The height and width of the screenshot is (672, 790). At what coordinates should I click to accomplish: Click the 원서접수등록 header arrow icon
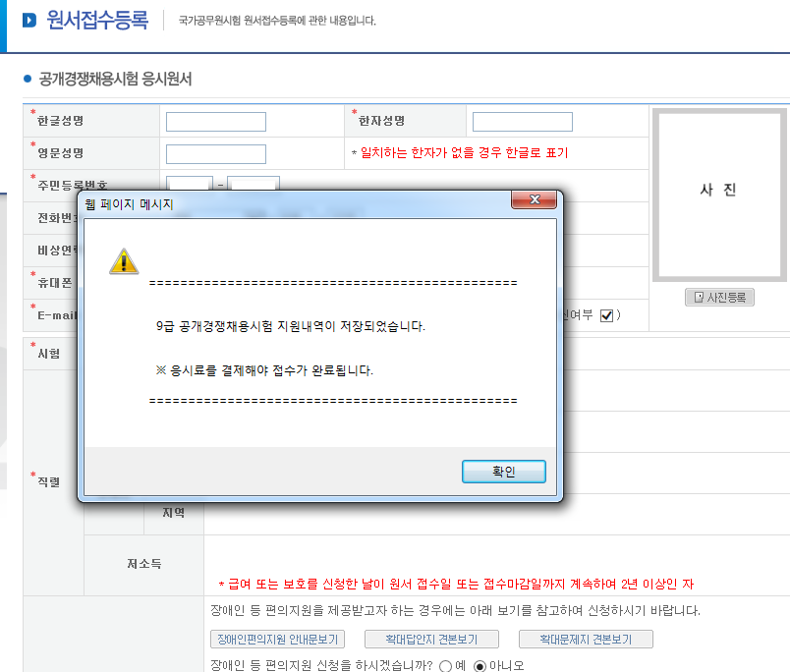pyautogui.click(x=30, y=21)
